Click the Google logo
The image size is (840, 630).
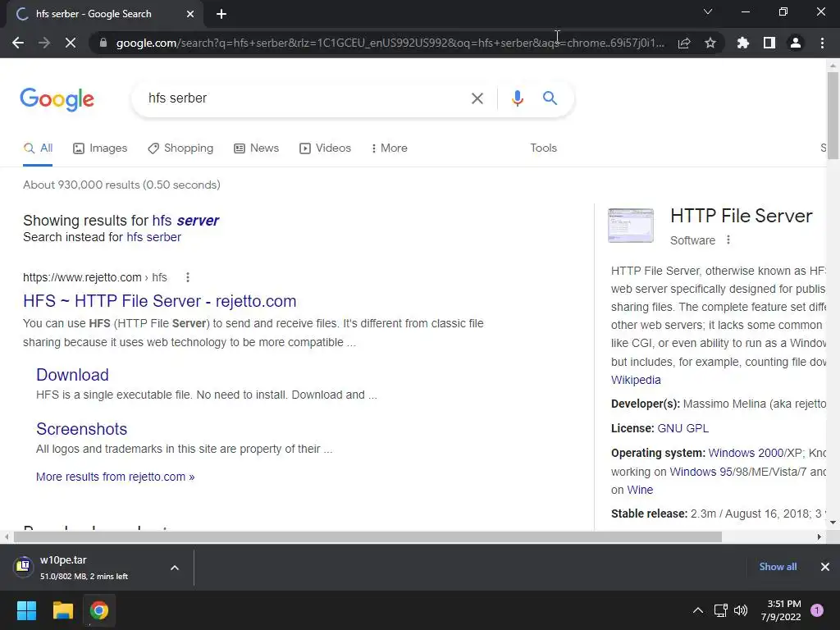pyautogui.click(x=57, y=99)
